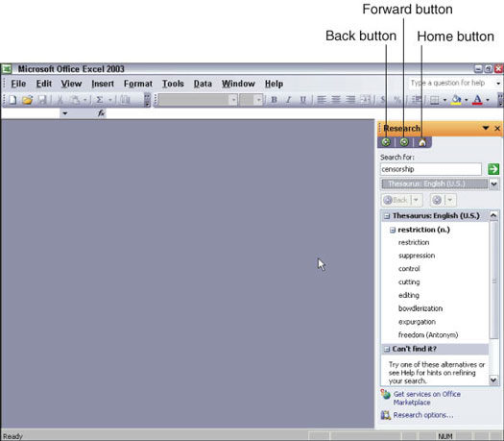504x441 pixels.
Task: Open the Font Color dropdown arrow
Action: click(x=488, y=100)
